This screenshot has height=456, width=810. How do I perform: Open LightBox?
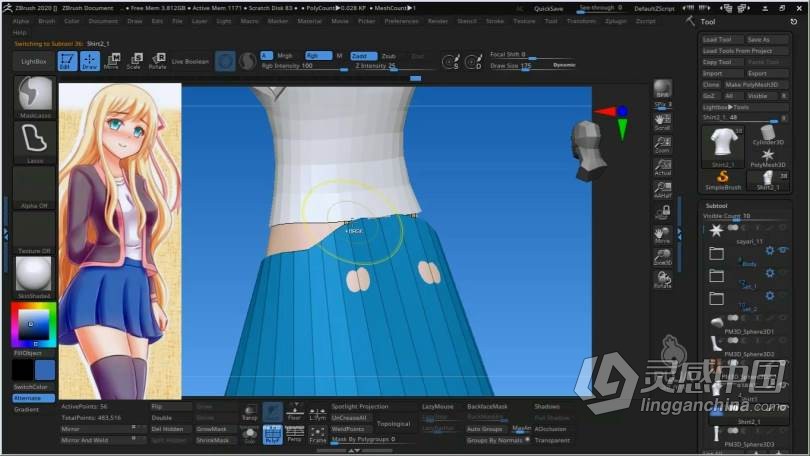click(34, 61)
